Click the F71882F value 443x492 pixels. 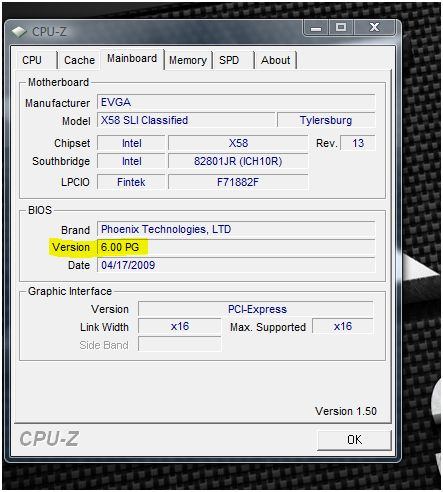coord(238,182)
